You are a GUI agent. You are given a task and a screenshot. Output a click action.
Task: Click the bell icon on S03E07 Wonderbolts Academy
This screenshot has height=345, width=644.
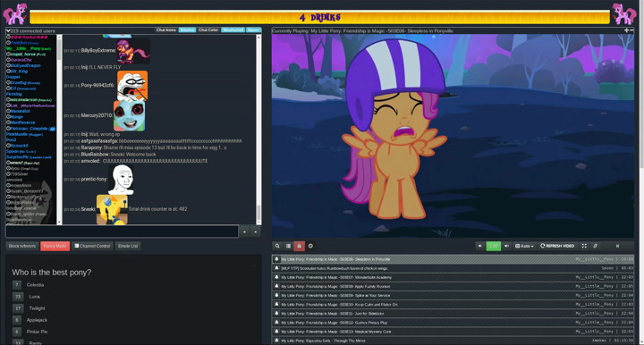pos(276,277)
